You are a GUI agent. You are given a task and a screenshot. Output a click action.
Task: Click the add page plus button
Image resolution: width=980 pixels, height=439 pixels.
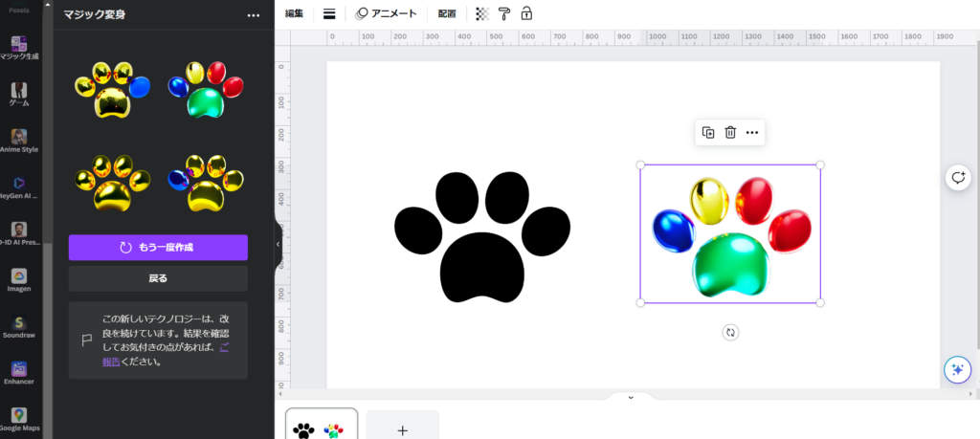click(402, 429)
